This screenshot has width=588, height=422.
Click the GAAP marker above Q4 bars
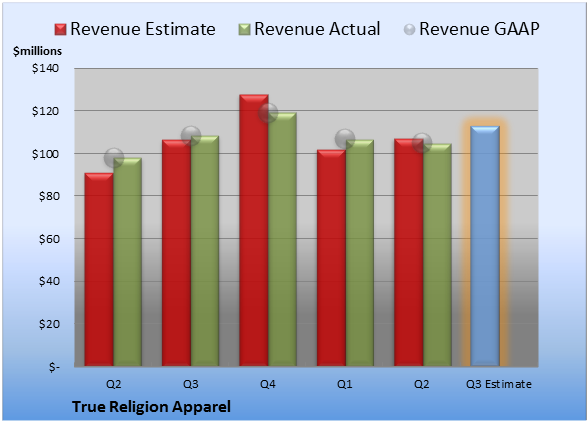click(268, 113)
